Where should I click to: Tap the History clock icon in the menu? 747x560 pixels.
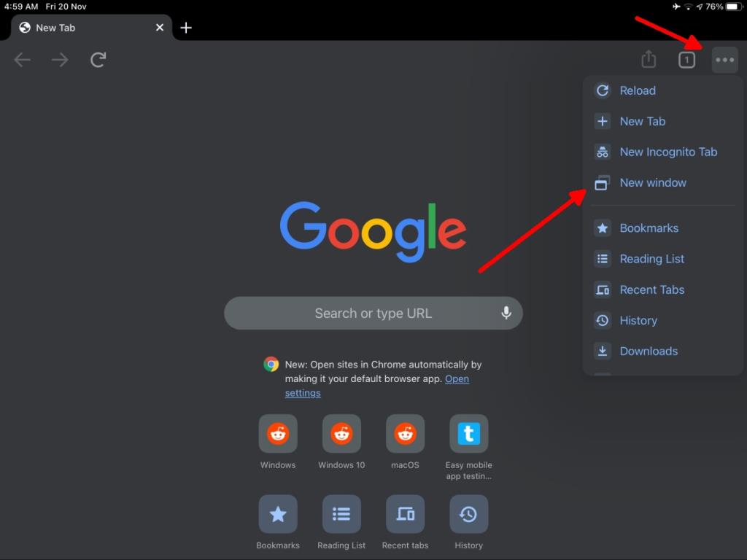[x=603, y=320]
